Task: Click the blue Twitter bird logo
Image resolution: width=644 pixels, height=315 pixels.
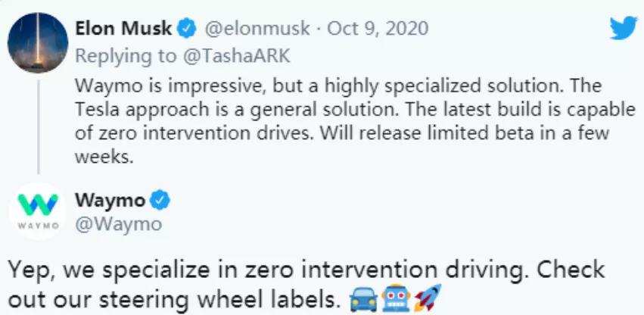Action: coord(624,30)
